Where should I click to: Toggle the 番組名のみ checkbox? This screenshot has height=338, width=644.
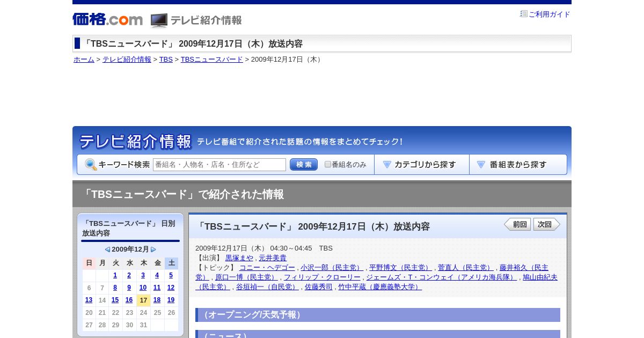[x=328, y=165]
